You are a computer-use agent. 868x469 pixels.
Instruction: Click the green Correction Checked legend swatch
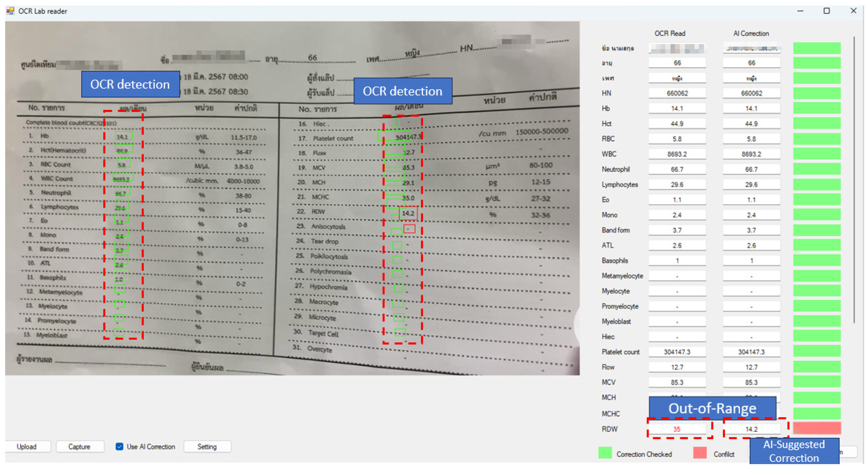pos(605,453)
